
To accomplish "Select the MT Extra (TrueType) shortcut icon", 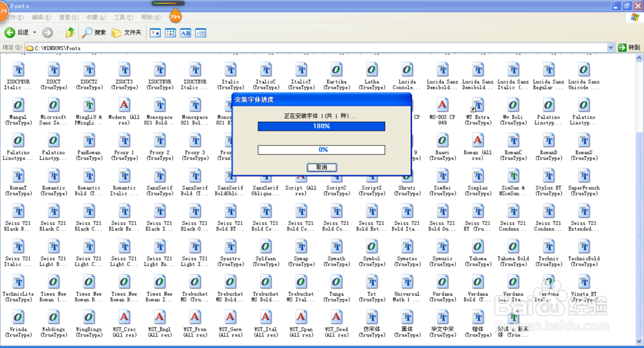I will coord(477,105).
